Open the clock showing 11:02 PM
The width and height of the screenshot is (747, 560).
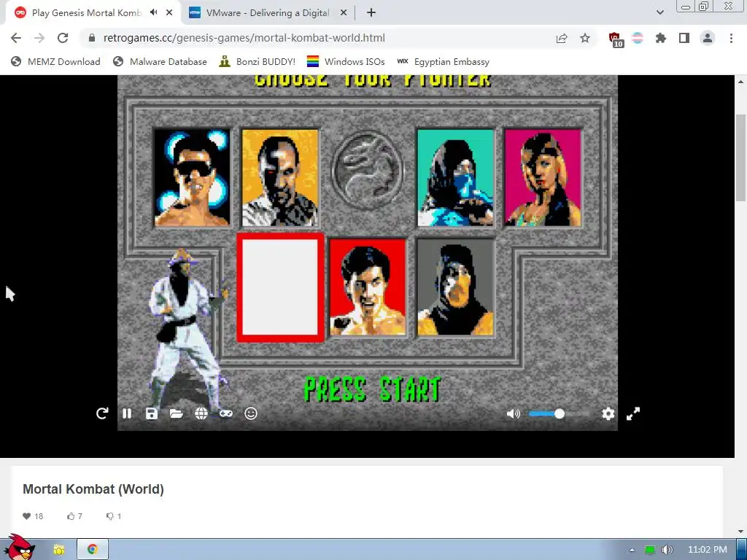coord(707,550)
